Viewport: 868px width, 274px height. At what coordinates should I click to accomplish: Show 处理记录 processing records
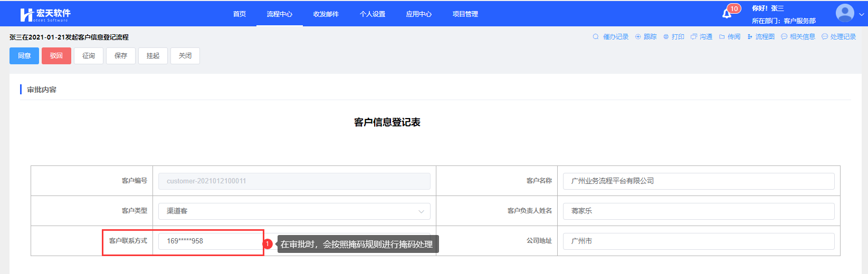(839, 37)
